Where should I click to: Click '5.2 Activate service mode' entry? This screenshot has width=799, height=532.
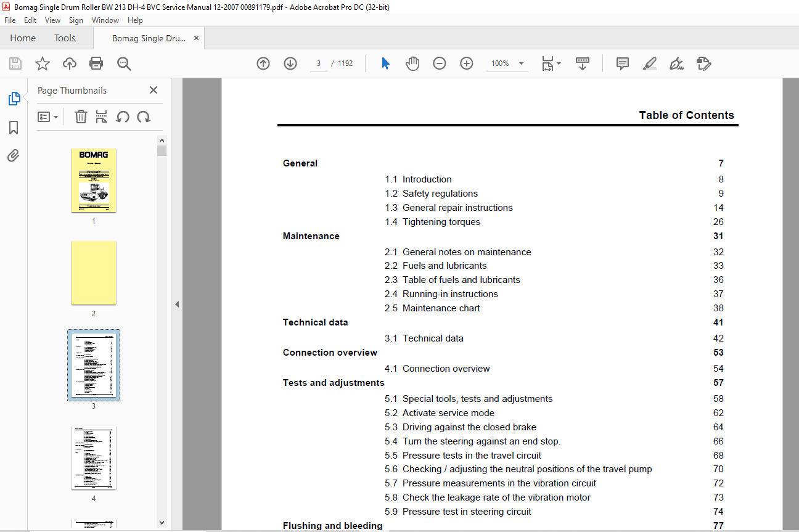(440, 413)
